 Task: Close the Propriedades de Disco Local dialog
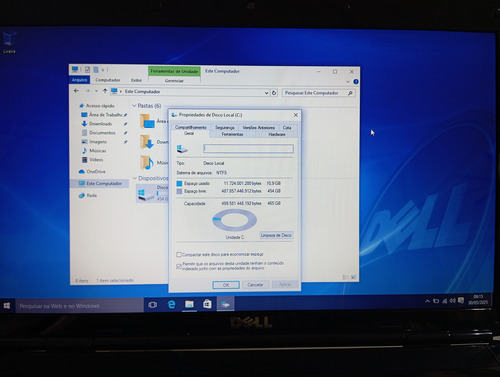point(295,115)
